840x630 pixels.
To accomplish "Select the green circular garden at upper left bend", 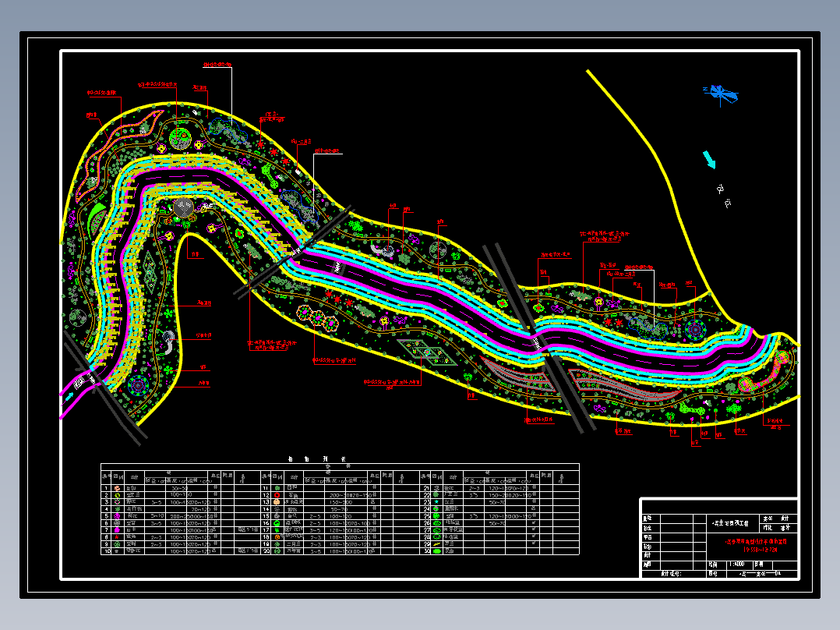I will (x=181, y=138).
